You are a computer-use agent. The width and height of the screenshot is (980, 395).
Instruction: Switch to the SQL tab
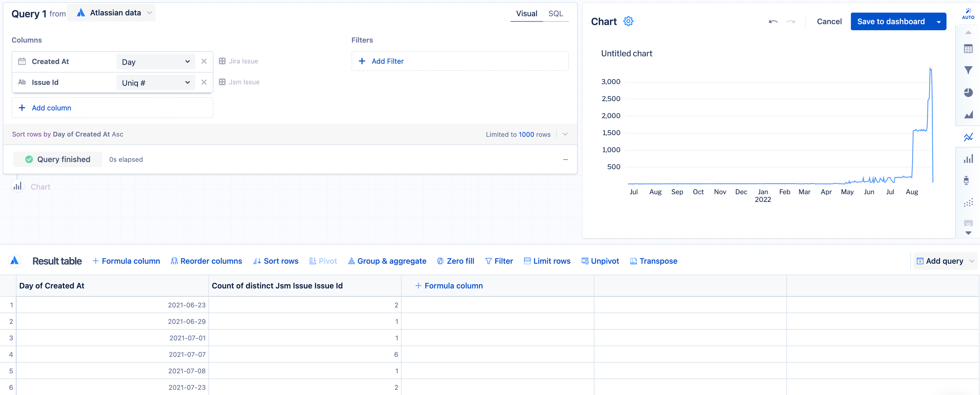click(x=556, y=13)
